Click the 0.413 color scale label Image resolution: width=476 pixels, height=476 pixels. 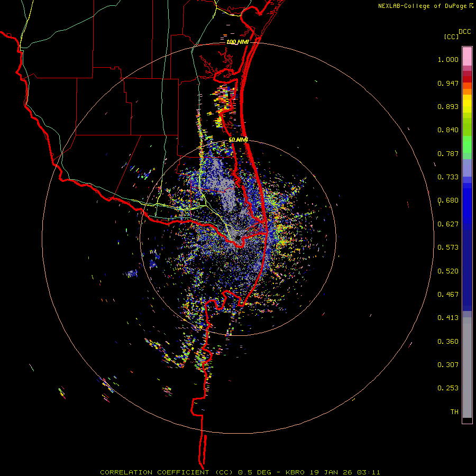click(x=448, y=318)
